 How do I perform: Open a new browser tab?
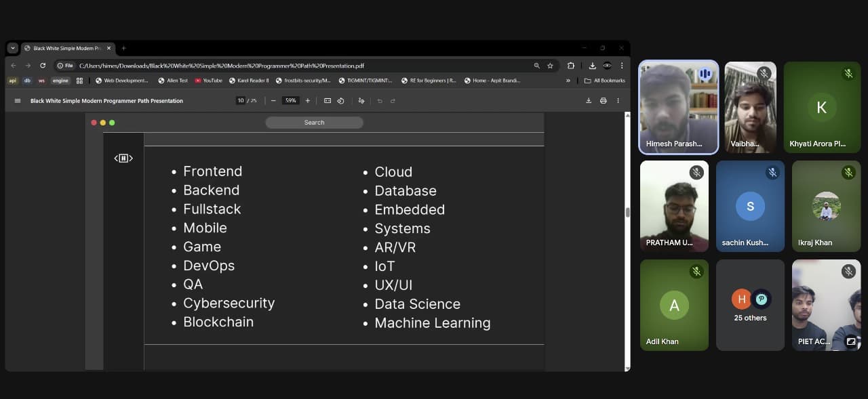123,48
